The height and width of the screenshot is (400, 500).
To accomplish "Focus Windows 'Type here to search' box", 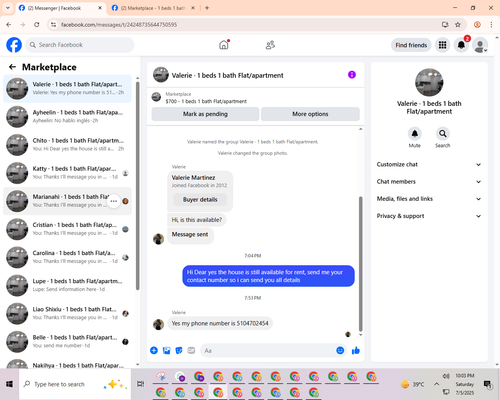I will pos(75,384).
